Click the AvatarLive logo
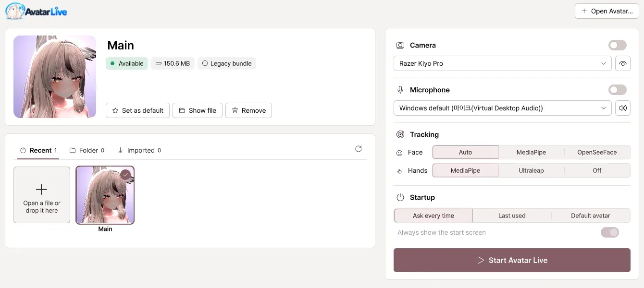The height and width of the screenshot is (288, 644). point(37,11)
